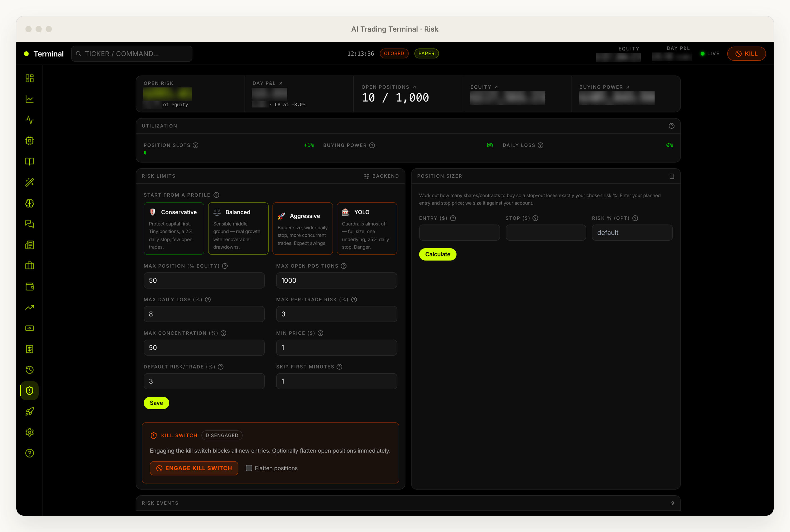Screen dimensions: 790x532
Task: Open the history clock icon in sidebar
Action: [x=30, y=370]
